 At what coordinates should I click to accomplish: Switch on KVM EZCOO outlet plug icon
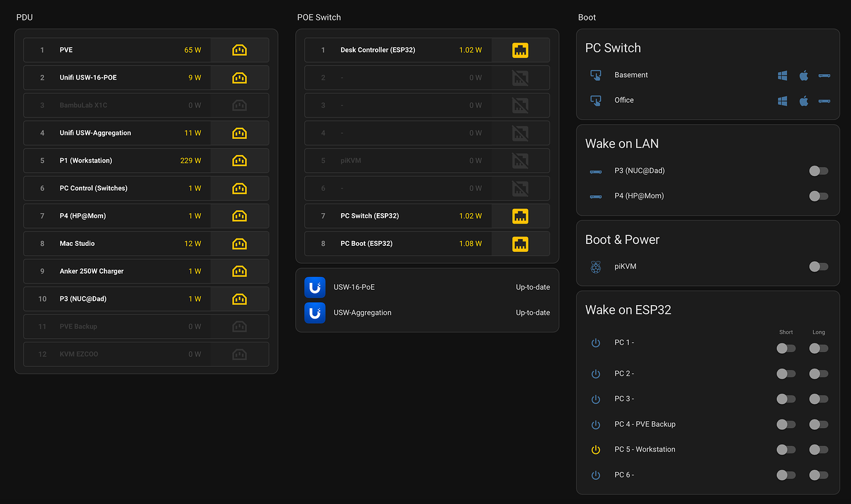240,355
